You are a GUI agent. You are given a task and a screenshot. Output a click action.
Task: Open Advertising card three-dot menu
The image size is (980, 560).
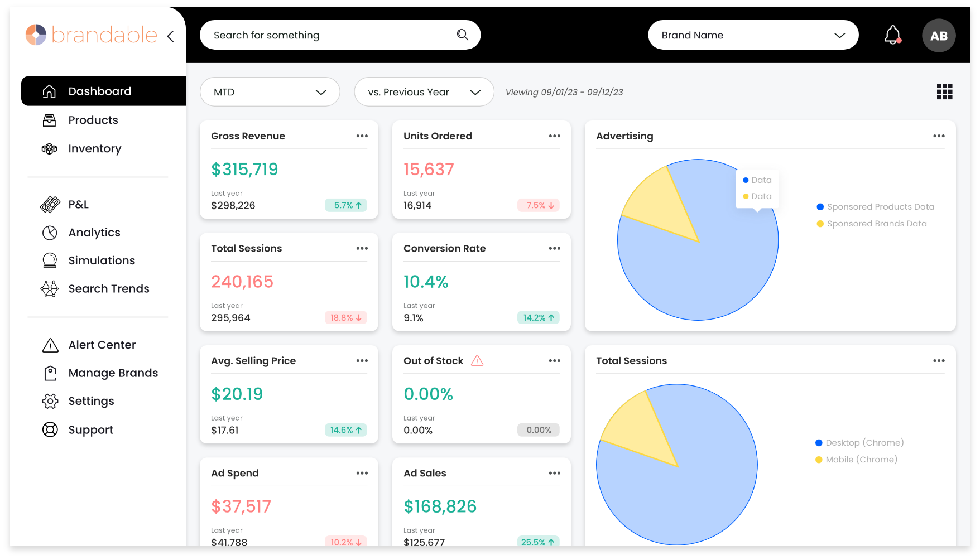[x=939, y=136]
